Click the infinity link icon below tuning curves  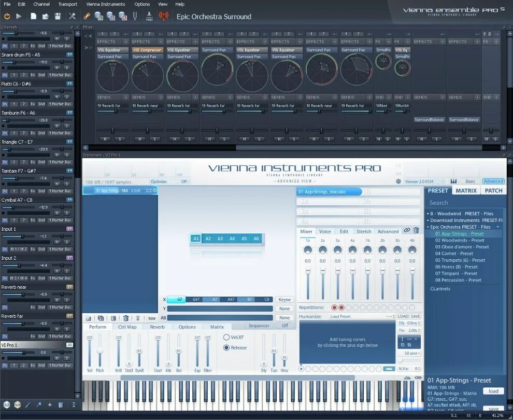389,369
